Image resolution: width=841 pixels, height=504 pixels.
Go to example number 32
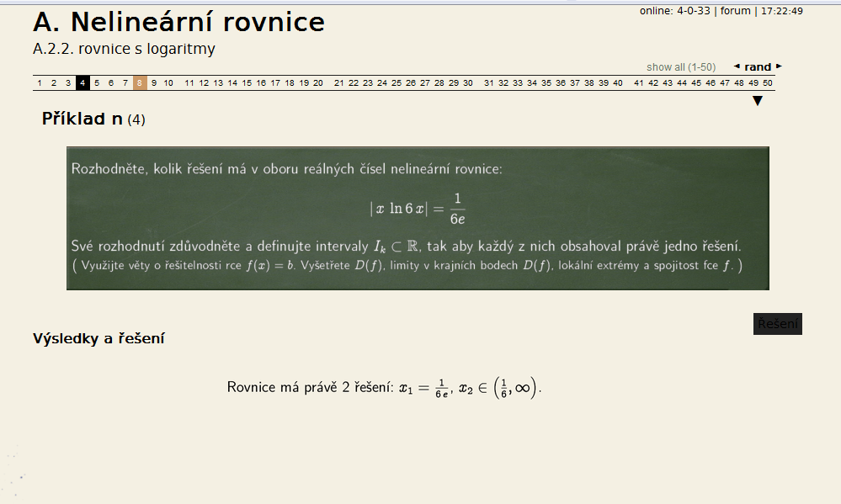point(503,82)
